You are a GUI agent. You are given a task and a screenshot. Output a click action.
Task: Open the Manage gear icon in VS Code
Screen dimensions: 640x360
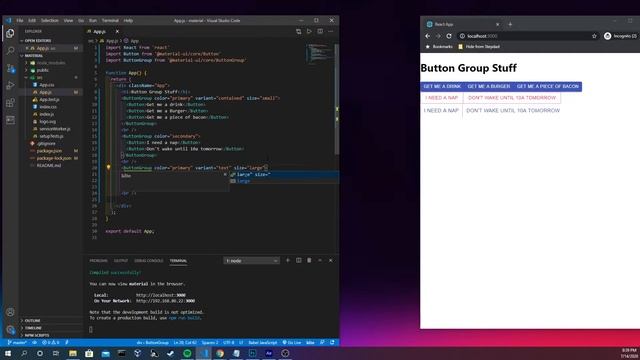click(x=10, y=329)
